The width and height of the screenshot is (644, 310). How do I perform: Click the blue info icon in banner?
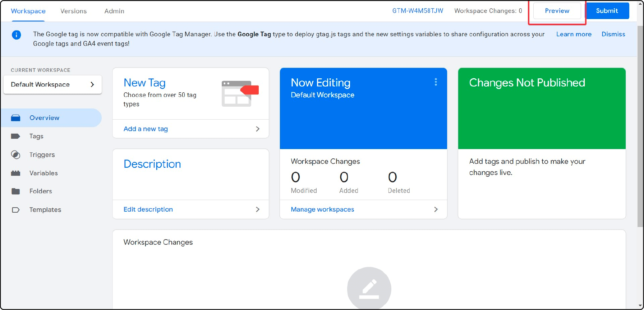pyautogui.click(x=16, y=35)
